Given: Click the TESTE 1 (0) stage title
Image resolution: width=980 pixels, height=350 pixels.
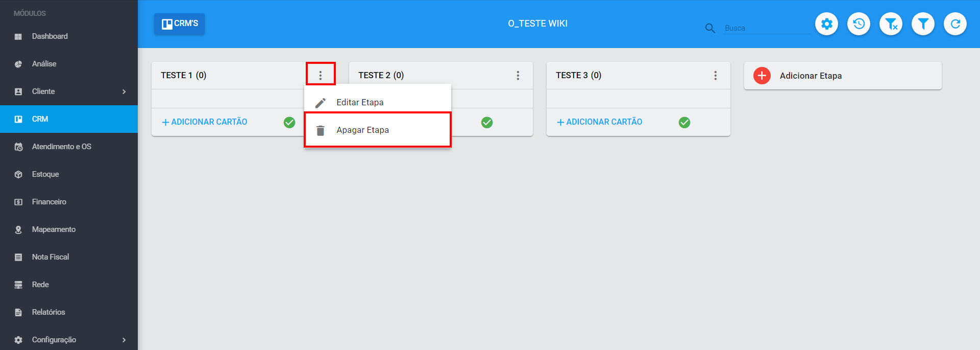Looking at the screenshot, I should pyautogui.click(x=184, y=76).
